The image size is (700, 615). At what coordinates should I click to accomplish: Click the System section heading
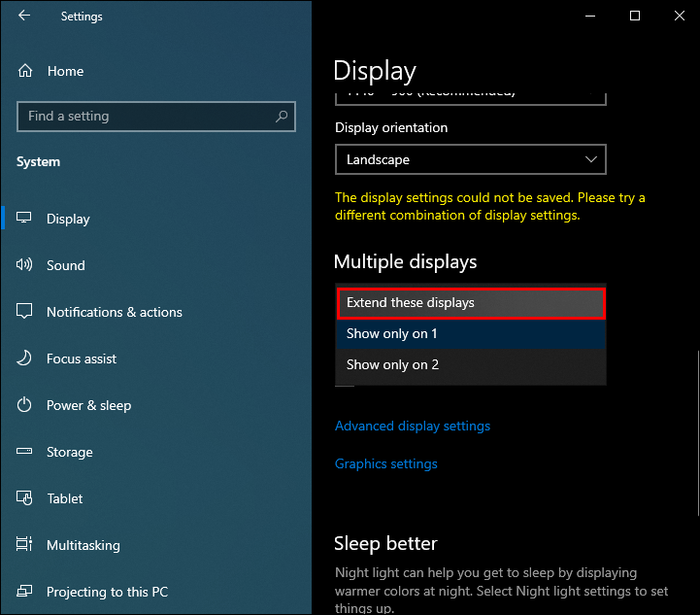pyautogui.click(x=38, y=161)
